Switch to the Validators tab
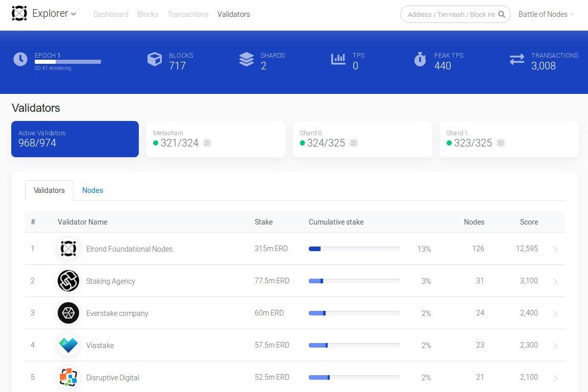The height and width of the screenshot is (392, 588). (49, 190)
